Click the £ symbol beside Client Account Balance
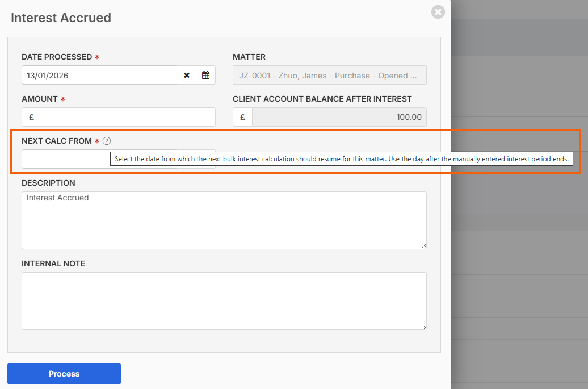Viewport: 588px width, 389px height. [x=243, y=118]
